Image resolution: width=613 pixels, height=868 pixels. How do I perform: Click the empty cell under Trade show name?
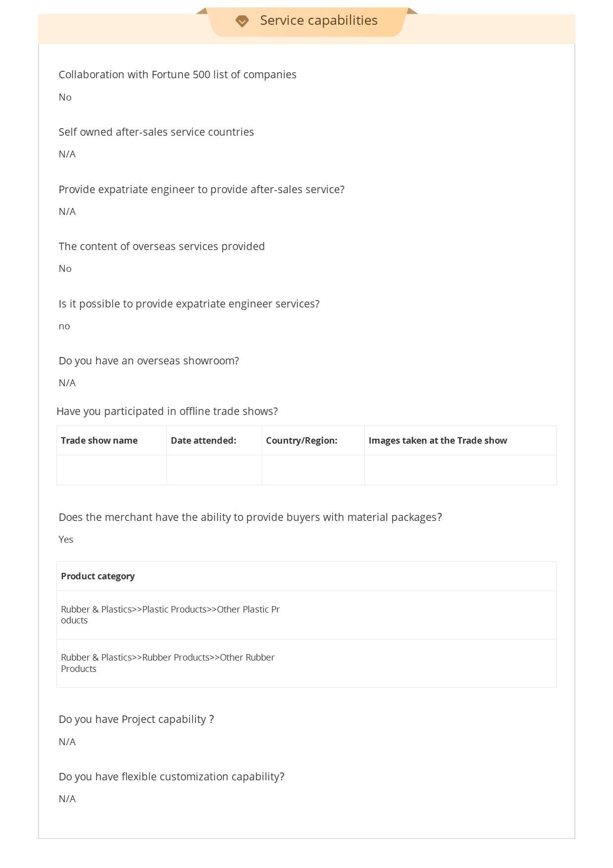pos(111,470)
